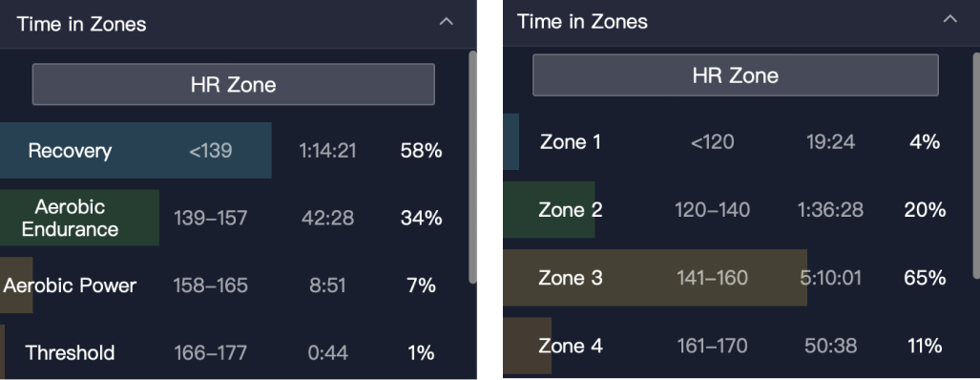Select the Aerobic Endurance zone row
Screen dimensions: 980x380
[x=233, y=218]
